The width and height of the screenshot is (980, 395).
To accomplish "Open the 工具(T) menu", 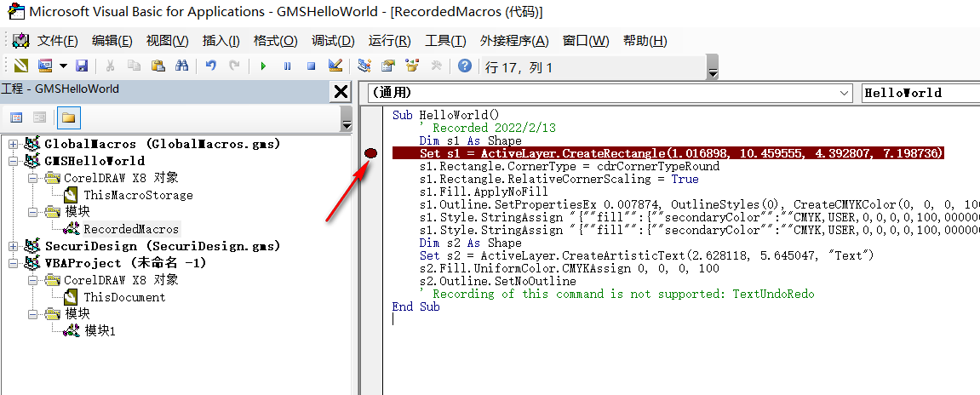I will pos(445,41).
